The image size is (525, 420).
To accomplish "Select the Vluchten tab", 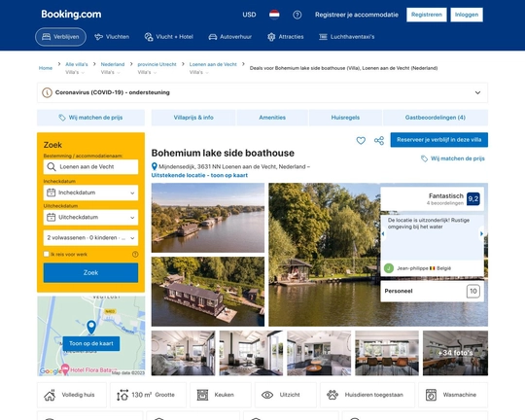I will tap(112, 37).
